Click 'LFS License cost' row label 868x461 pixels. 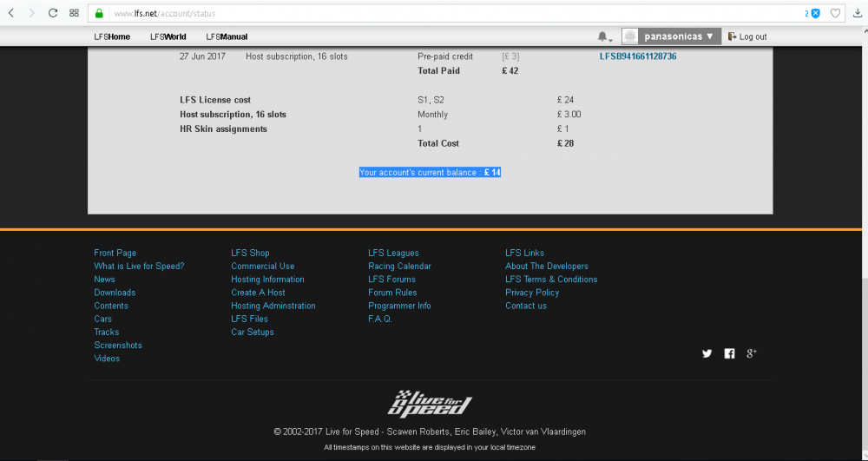[x=215, y=100]
